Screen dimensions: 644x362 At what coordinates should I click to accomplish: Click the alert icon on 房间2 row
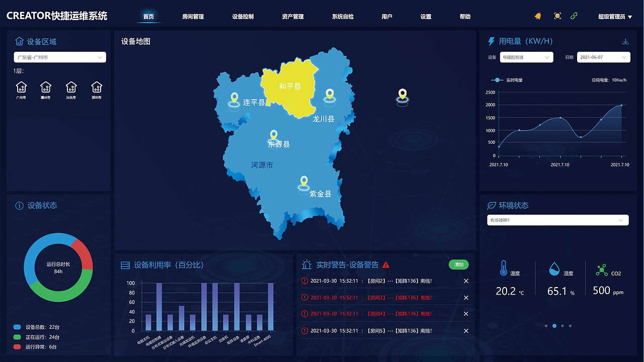[304, 281]
